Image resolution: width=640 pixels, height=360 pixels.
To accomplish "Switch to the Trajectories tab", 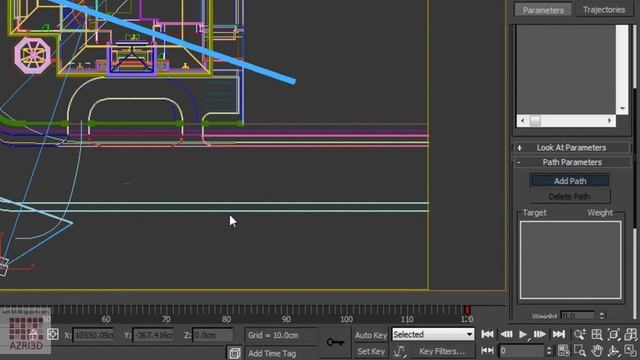I will [x=604, y=9].
